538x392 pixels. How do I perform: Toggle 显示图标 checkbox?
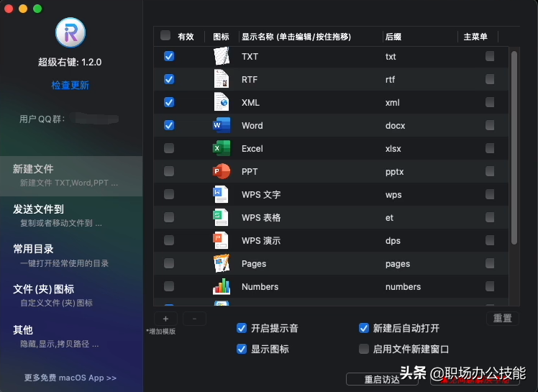(242, 349)
